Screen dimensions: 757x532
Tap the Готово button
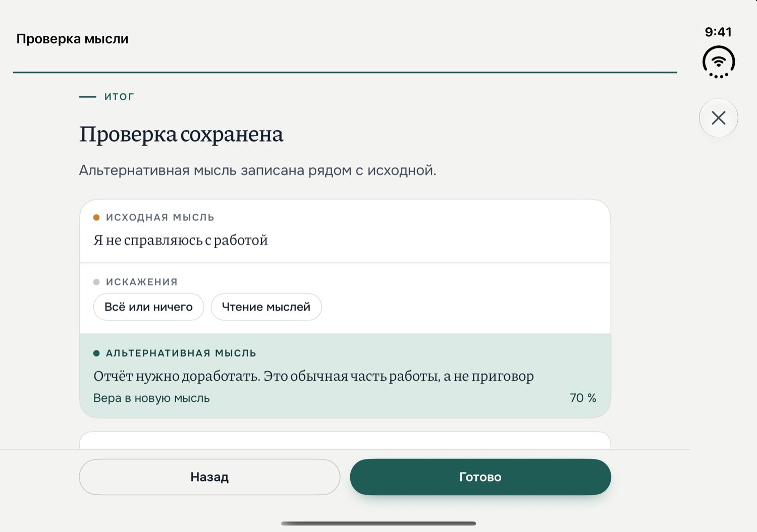pyautogui.click(x=480, y=477)
